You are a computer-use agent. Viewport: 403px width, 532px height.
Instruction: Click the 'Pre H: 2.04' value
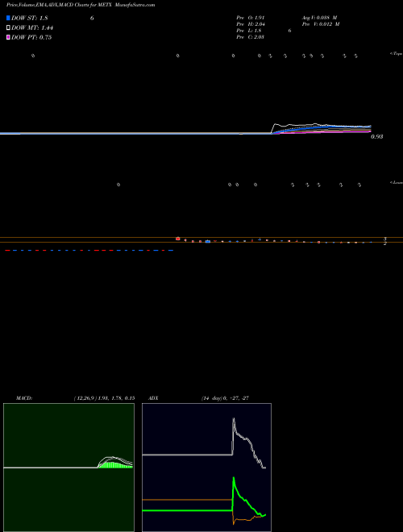251,24
